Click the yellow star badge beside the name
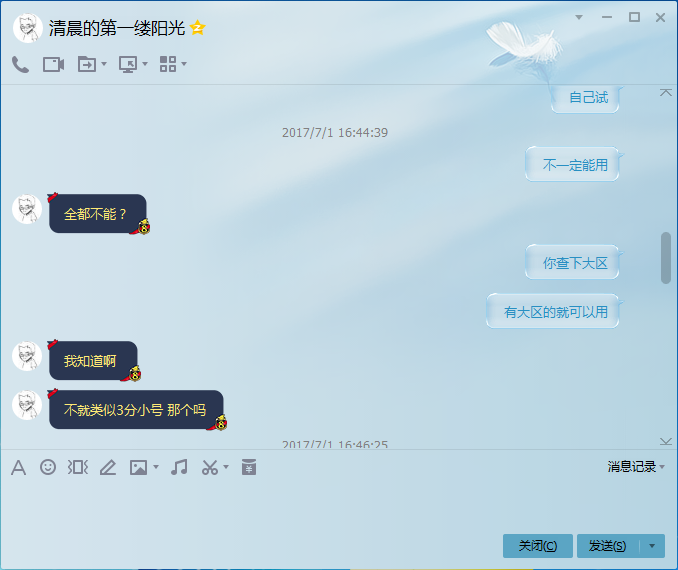This screenshot has height=570, width=678. coord(198,28)
